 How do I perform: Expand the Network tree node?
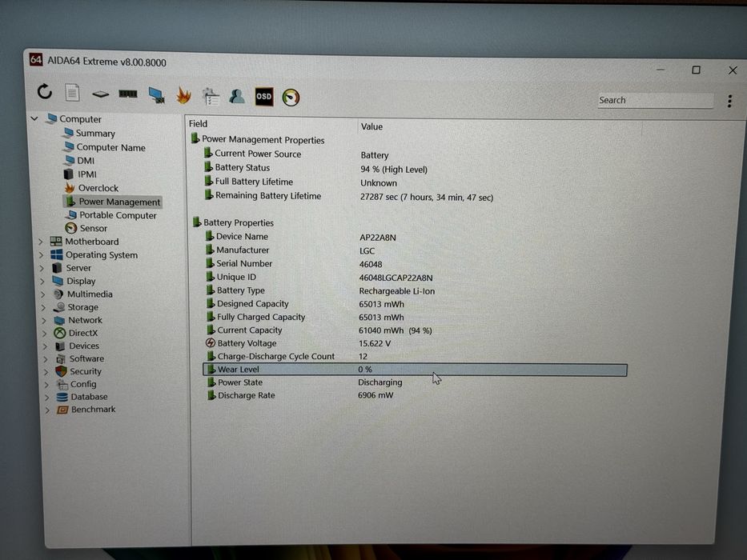tap(44, 321)
